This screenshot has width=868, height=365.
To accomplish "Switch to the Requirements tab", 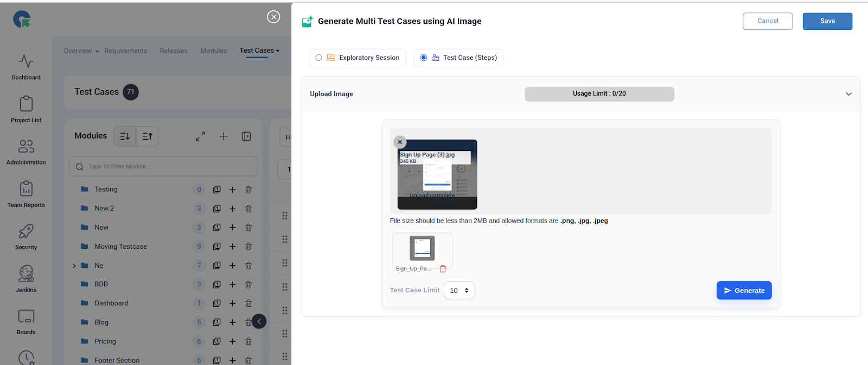I will click(125, 51).
